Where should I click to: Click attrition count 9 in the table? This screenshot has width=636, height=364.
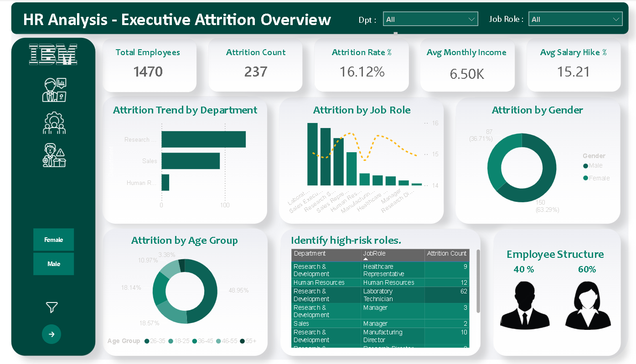click(x=465, y=267)
